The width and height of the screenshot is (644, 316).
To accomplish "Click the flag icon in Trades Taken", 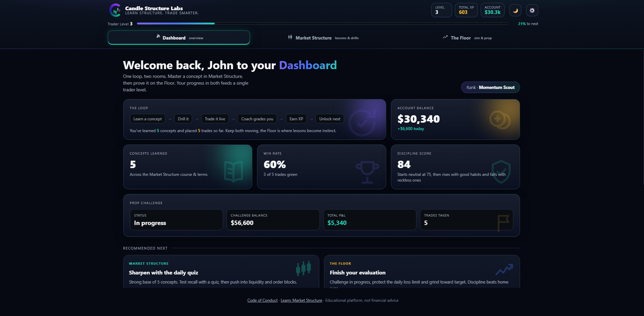I will pos(503,223).
